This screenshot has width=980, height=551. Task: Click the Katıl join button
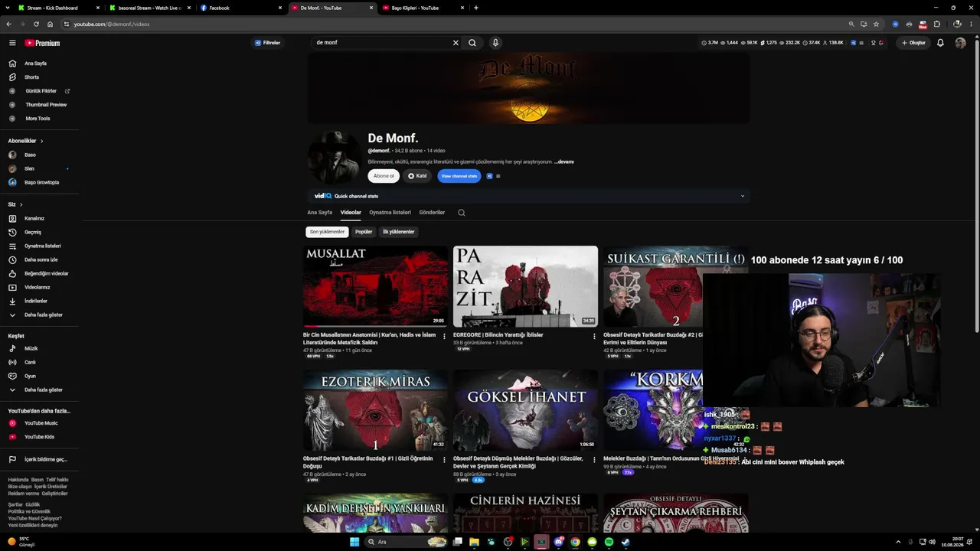[417, 176]
